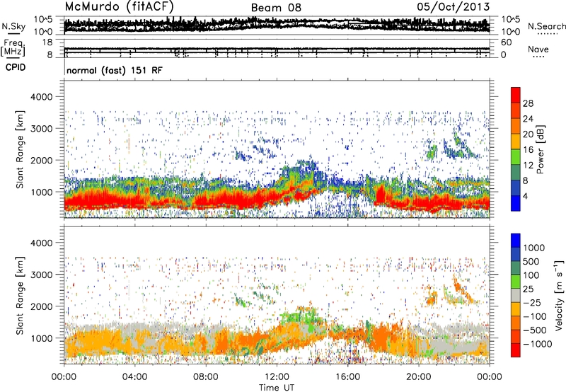Select the 12:00 time tick label
The width and height of the screenshot is (566, 392).
tap(277, 377)
